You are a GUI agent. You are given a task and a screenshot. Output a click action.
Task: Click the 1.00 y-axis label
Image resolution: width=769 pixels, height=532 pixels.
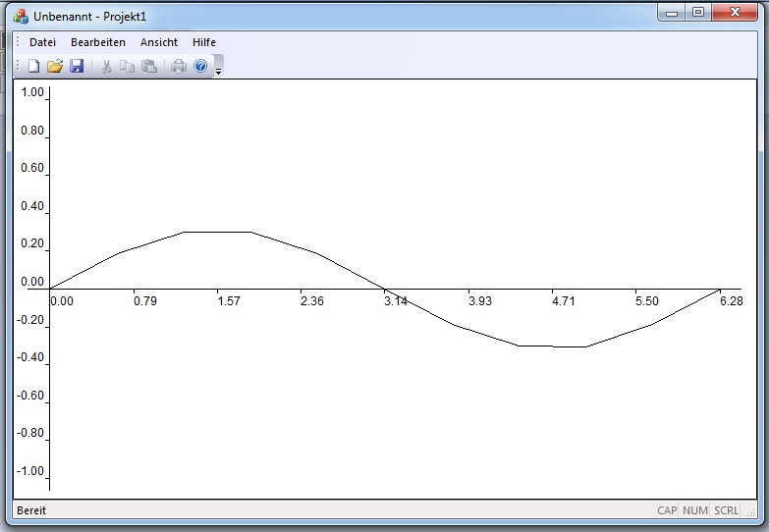pos(32,92)
